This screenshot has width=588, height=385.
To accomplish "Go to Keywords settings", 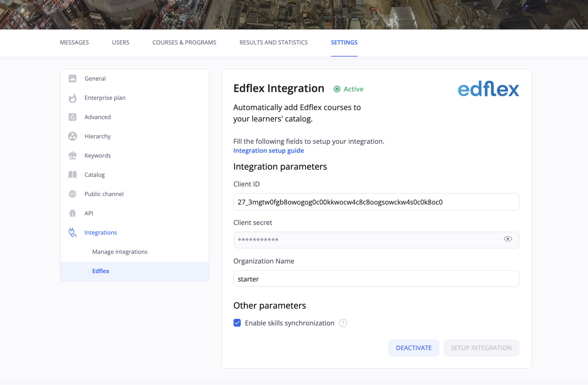I will point(135,155).
